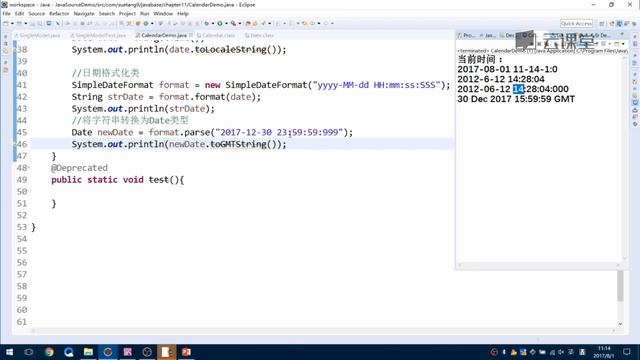Click the green Run toolbar icon
Screen dimensions: 640x360
(x=220, y=24)
